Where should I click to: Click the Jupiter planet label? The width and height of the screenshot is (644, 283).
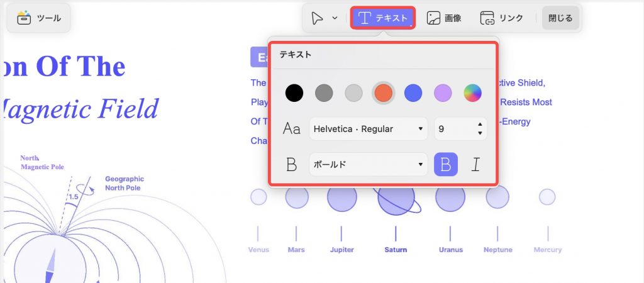341,250
